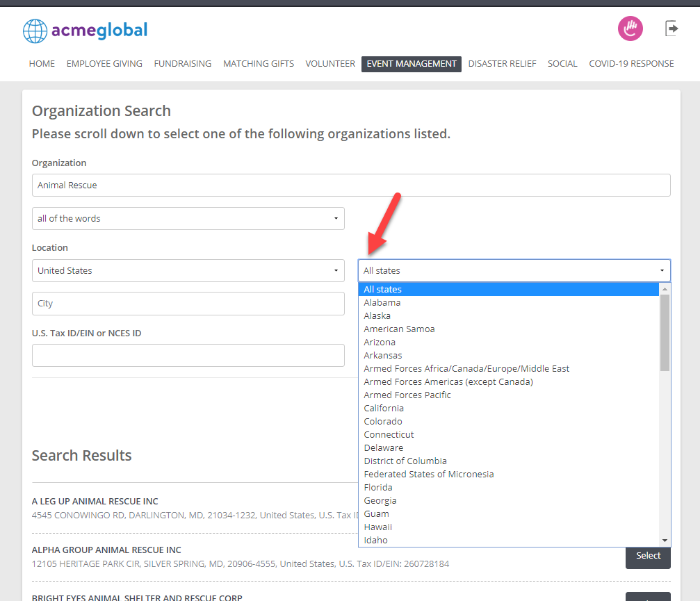Click the states list scroll-up arrow

pyautogui.click(x=665, y=289)
